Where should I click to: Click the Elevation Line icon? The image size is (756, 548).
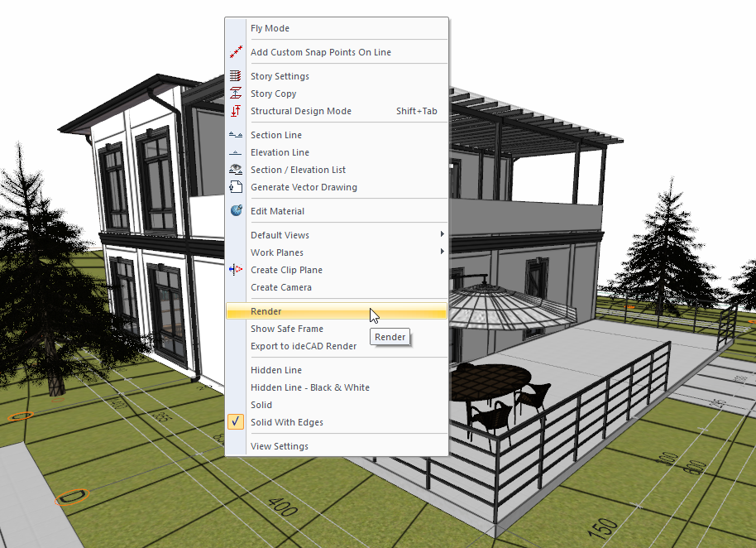pos(236,151)
